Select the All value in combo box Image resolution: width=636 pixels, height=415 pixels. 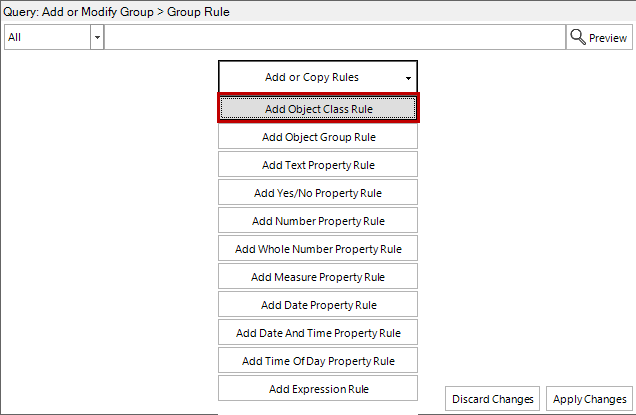(47, 37)
